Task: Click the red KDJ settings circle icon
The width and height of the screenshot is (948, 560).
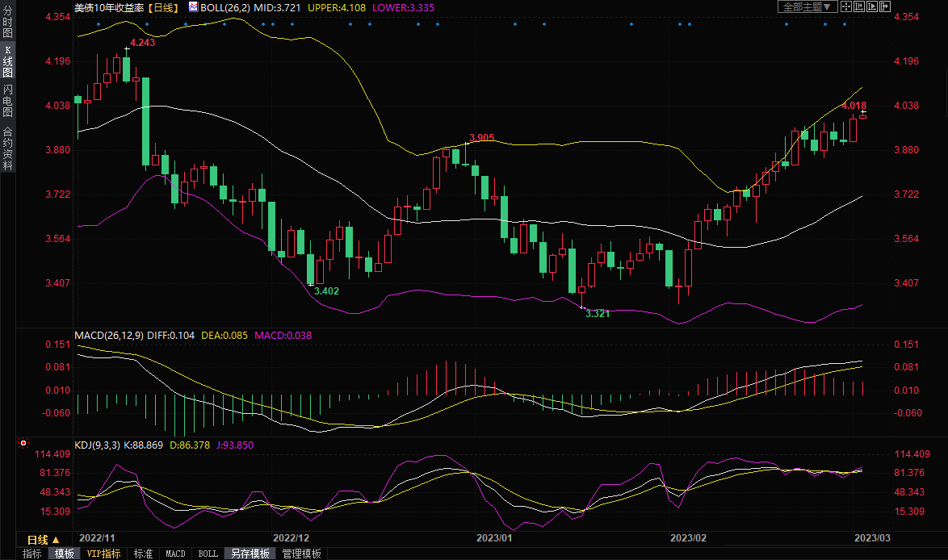Action: coord(23,444)
